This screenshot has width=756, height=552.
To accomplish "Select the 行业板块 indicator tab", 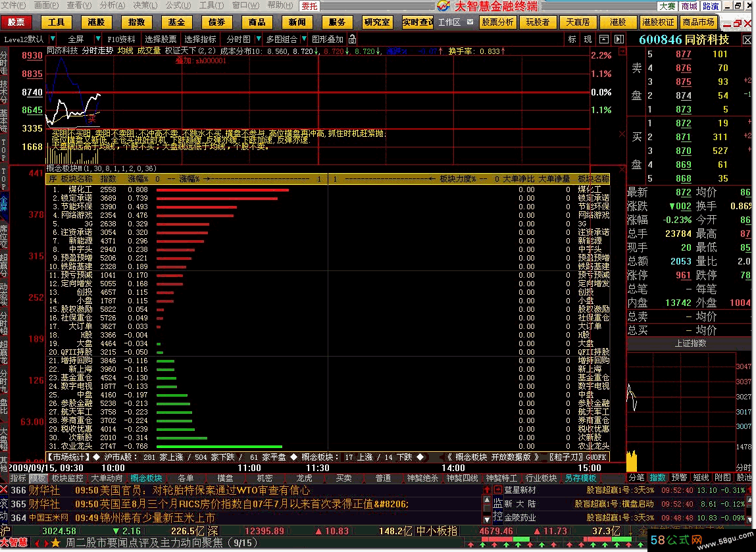I will pyautogui.click(x=541, y=478).
